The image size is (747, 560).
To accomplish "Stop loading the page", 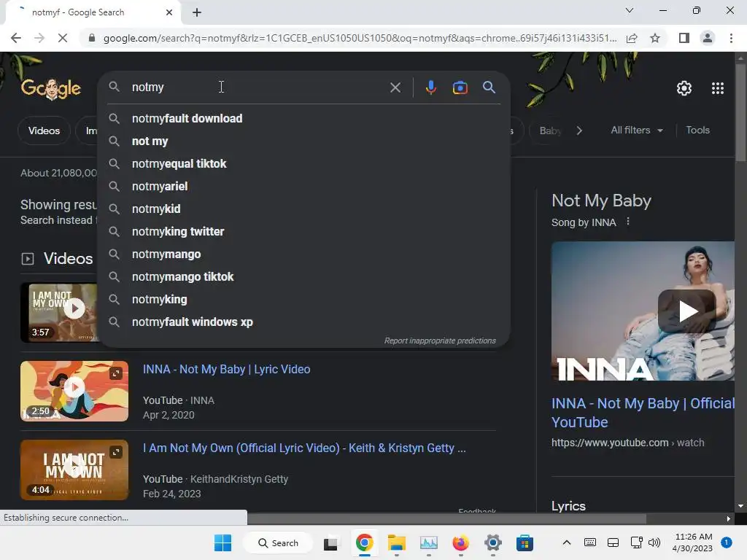I will click(63, 38).
